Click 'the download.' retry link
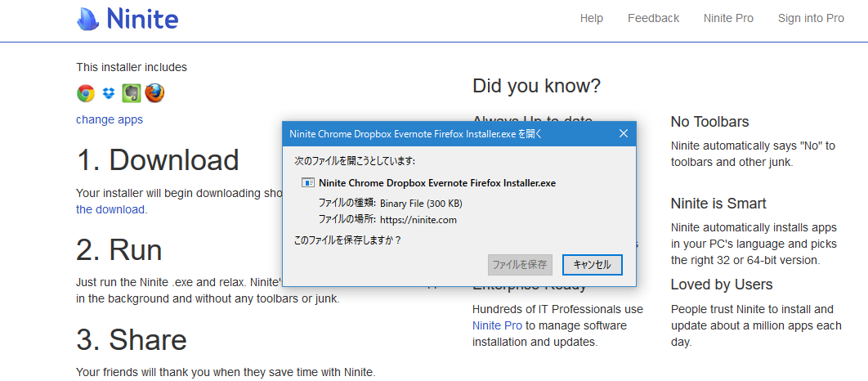This screenshot has height=381, width=868. coord(112,210)
